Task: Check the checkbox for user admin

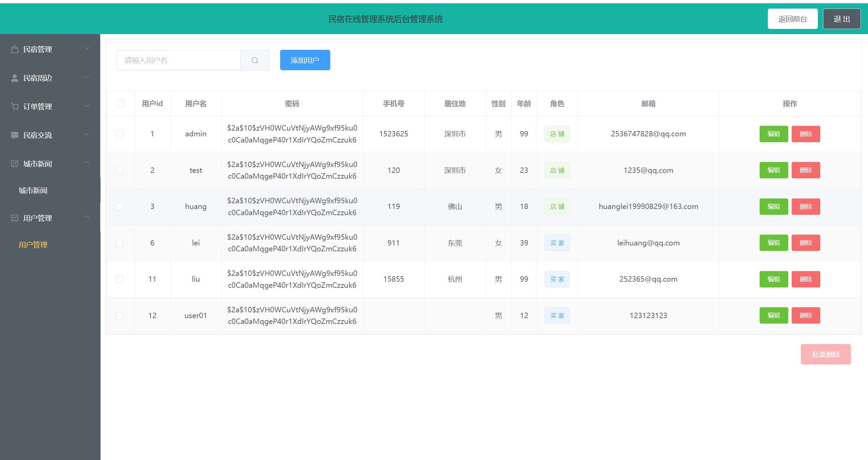Action: coord(120,134)
